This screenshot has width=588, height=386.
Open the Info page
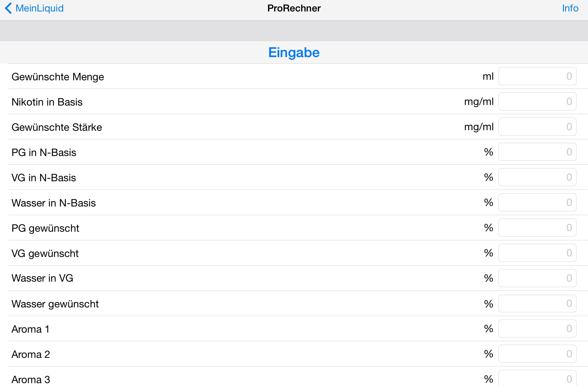click(x=570, y=8)
